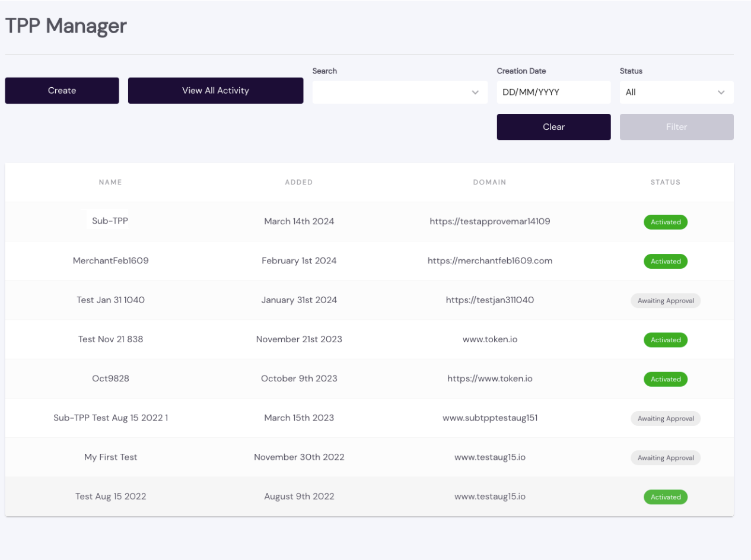Open the Oct9828 row
Screen dimensions: 751x560
click(110, 379)
